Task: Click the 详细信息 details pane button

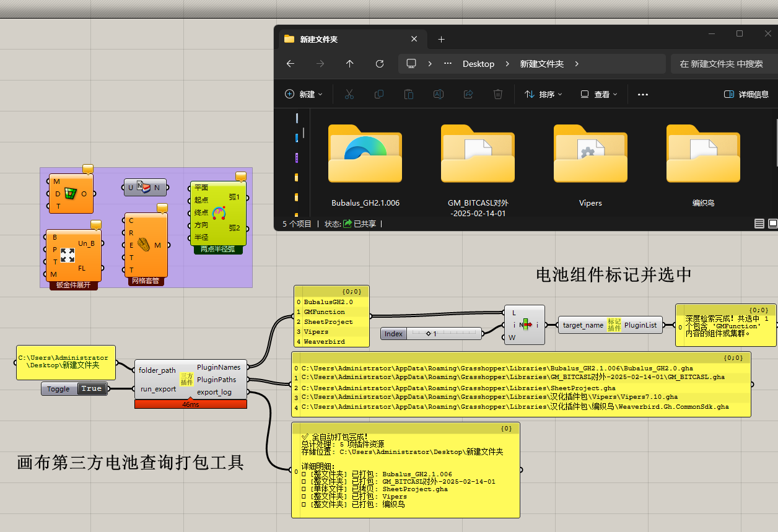Action: (x=746, y=94)
